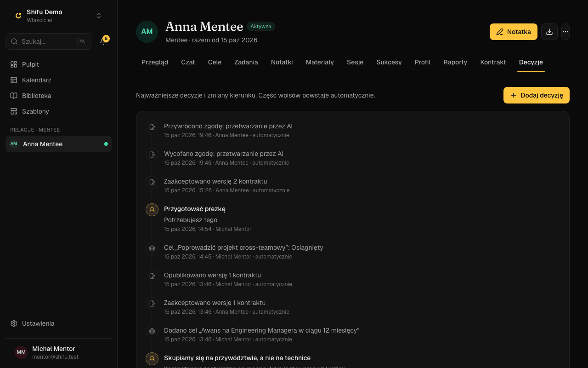Open Michał Mentor account menu
This screenshot has height=368, width=588.
58,352
